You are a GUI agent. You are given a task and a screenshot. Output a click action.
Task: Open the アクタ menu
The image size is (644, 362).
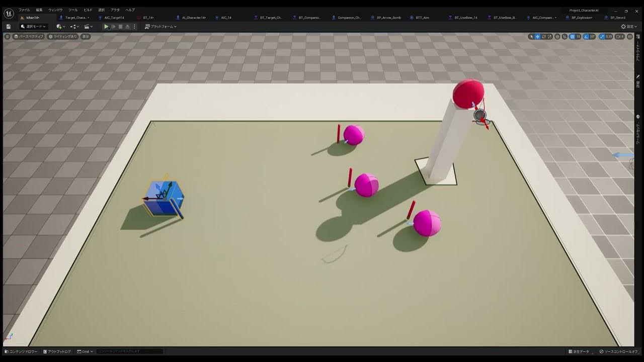tap(115, 10)
